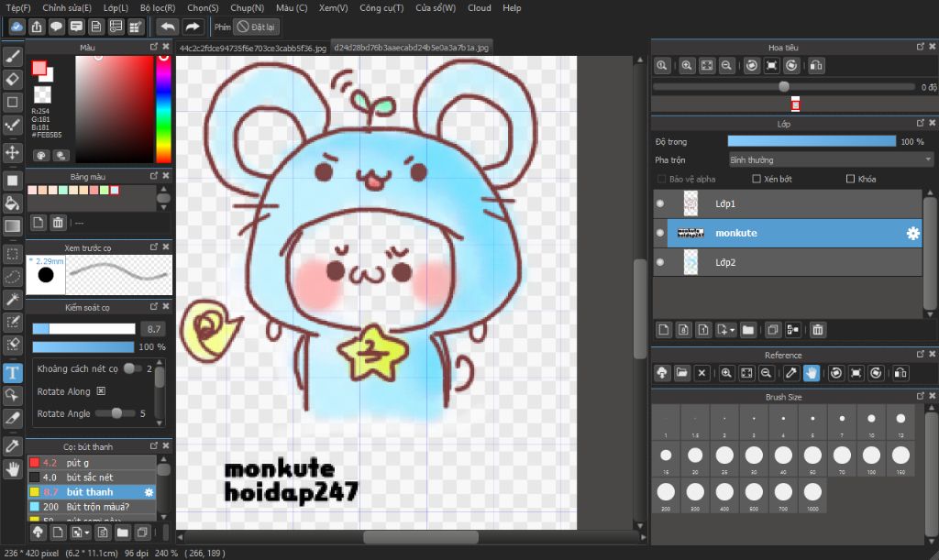
Task: Float the Hoa tiêu navigator panel
Action: tap(921, 47)
